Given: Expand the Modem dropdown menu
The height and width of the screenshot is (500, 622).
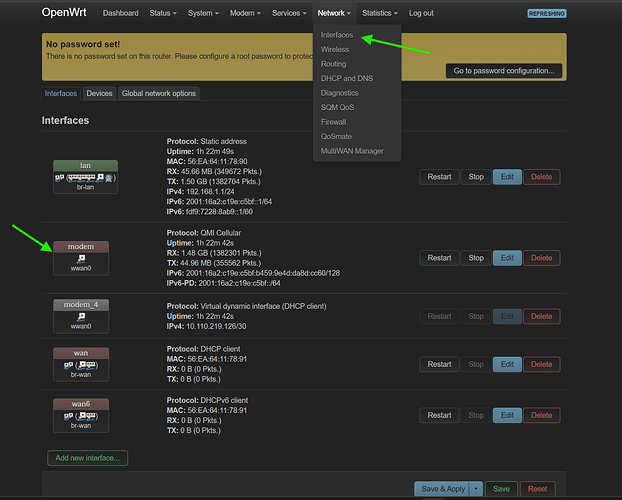Looking at the screenshot, I should coord(245,13).
